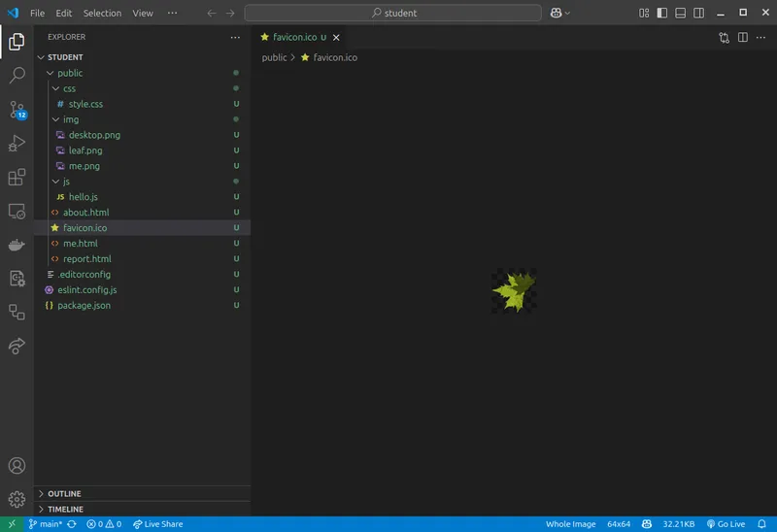Open the Explorer view in activity bar
The image size is (777, 532).
pos(17,42)
